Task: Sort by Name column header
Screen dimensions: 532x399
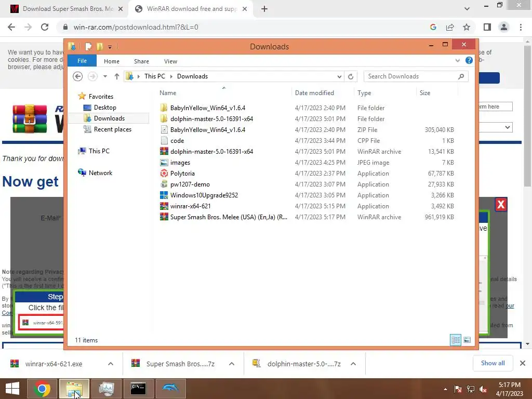Action: click(x=168, y=92)
